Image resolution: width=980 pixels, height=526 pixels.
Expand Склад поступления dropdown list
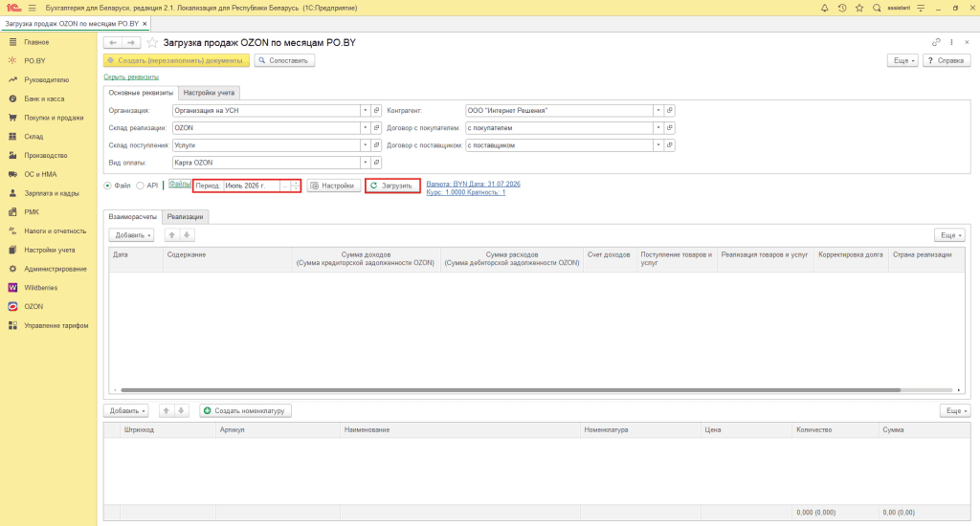coord(365,145)
